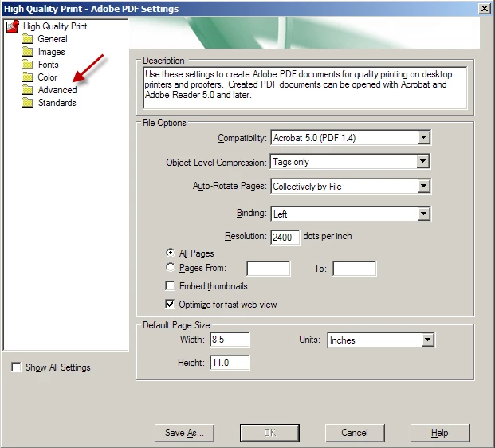The width and height of the screenshot is (495, 448).
Task: Open the Advanced settings label
Action: (x=57, y=90)
